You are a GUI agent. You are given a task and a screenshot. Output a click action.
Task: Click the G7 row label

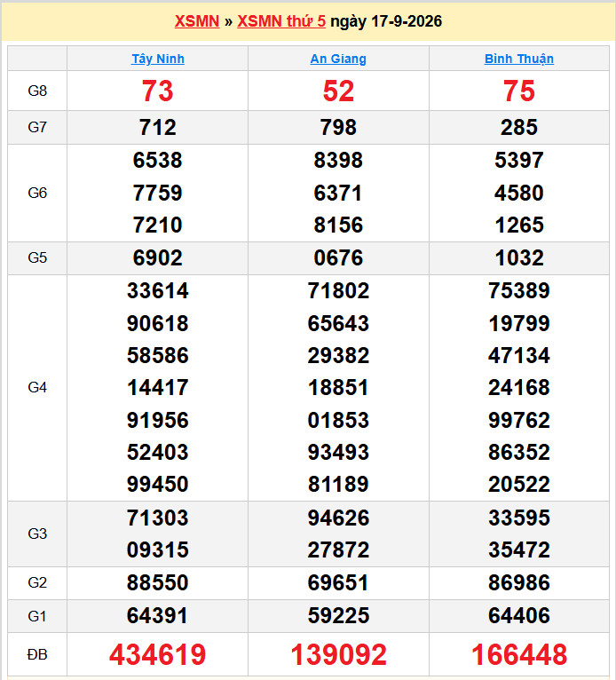[x=37, y=128]
